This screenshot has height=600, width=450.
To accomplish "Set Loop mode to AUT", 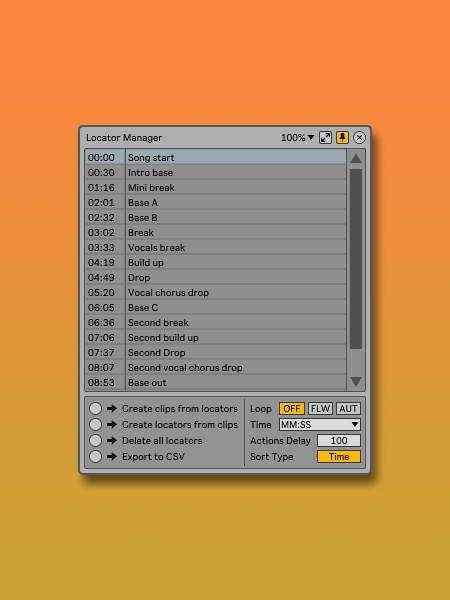I will (x=348, y=408).
